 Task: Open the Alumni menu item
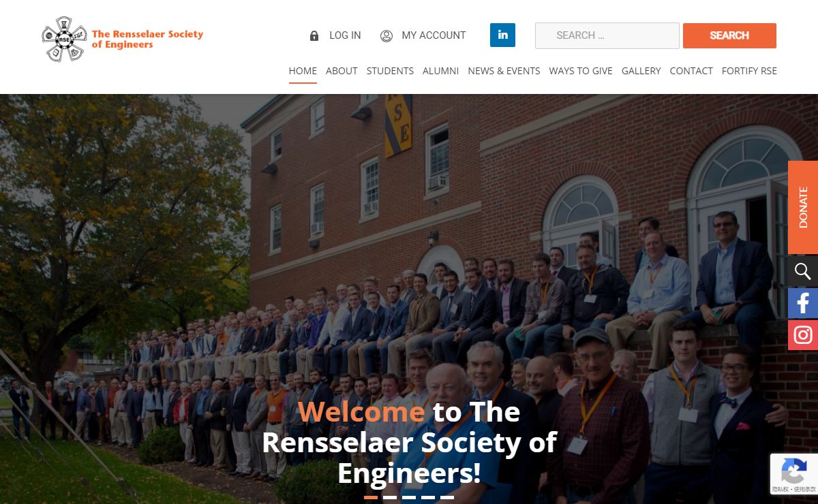point(440,71)
